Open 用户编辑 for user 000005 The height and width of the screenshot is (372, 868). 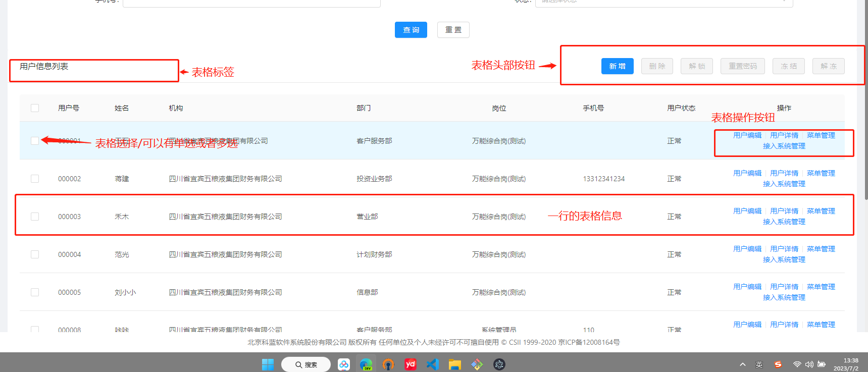click(747, 287)
